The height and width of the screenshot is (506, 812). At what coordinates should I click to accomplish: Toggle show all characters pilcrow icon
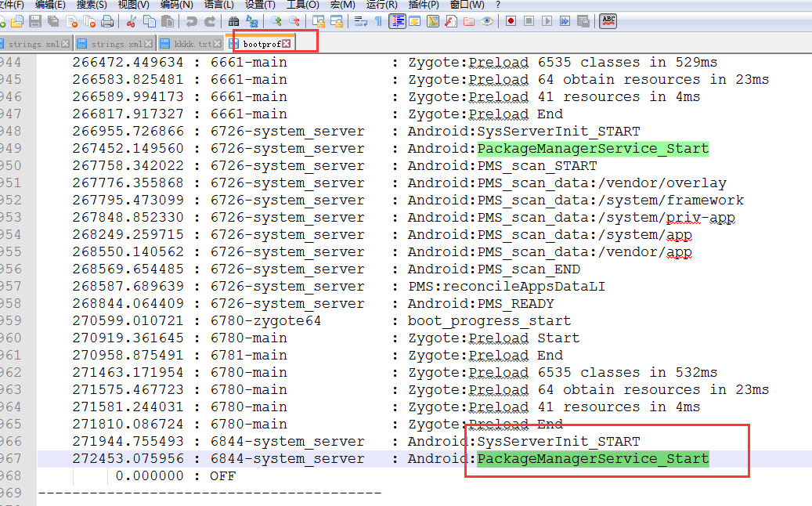(378, 21)
